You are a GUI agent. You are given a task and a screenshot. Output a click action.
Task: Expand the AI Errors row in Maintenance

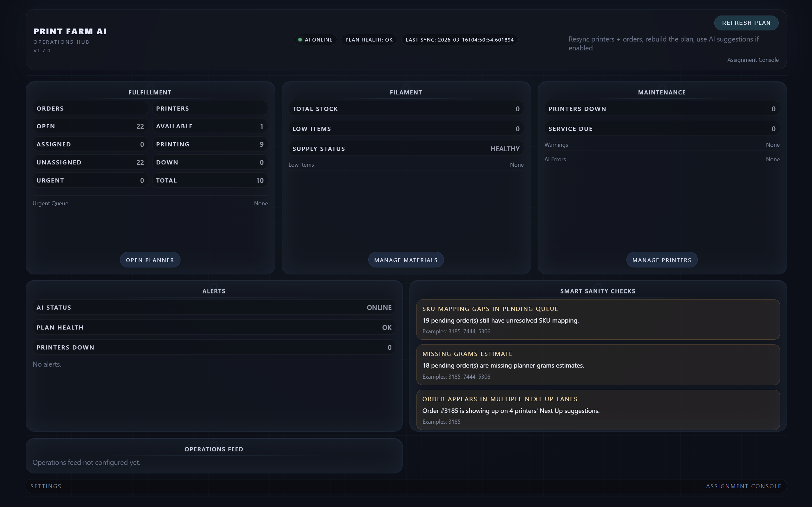click(661, 159)
